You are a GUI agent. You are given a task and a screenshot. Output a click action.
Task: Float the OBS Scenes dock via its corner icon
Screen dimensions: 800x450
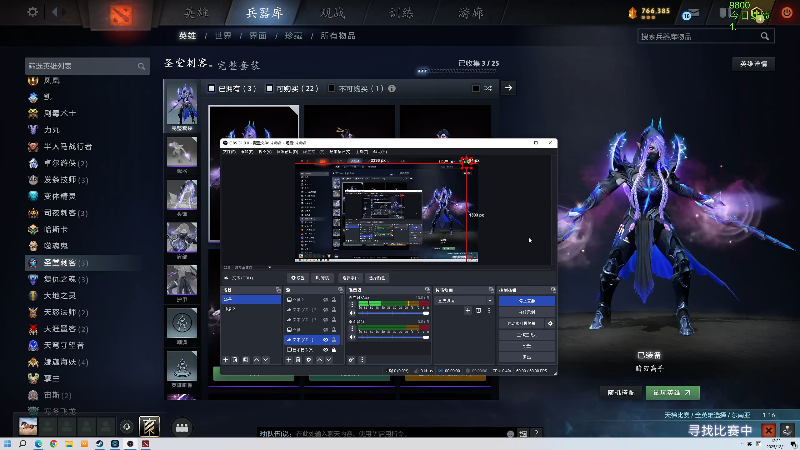[278, 290]
